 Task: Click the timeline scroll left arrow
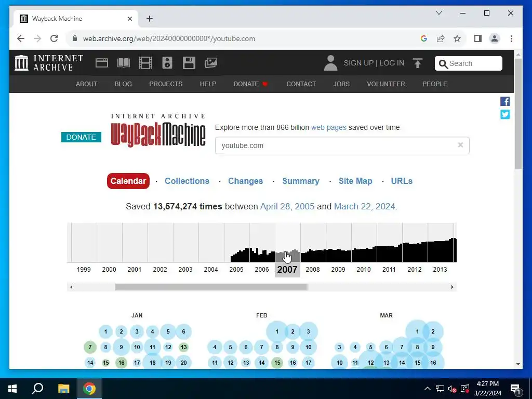[71, 287]
